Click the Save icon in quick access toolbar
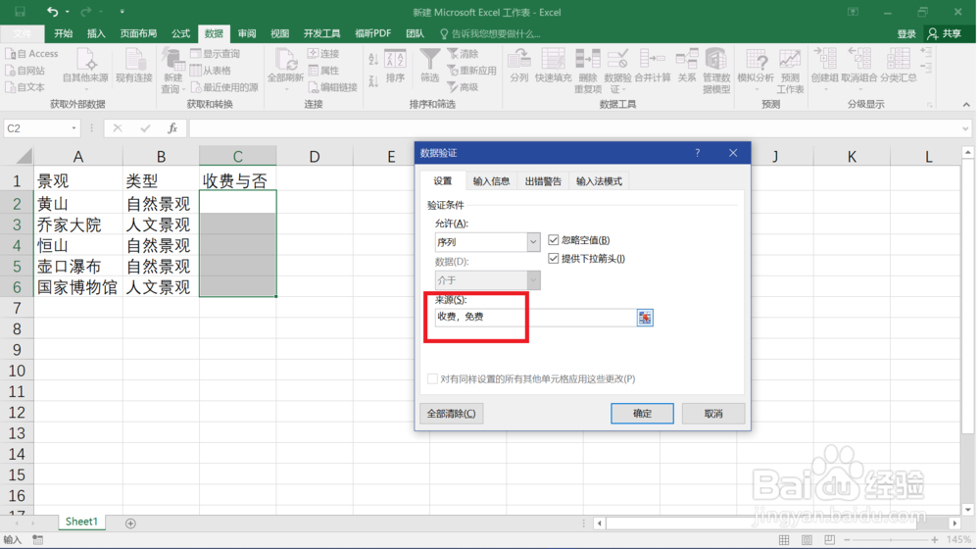 pyautogui.click(x=20, y=11)
